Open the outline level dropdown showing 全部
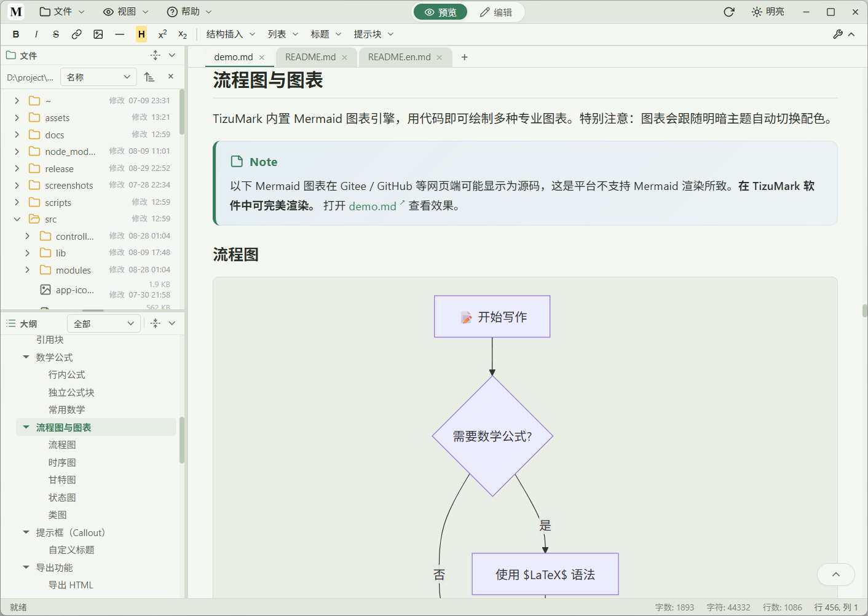Image resolution: width=868 pixels, height=616 pixels. coord(103,323)
